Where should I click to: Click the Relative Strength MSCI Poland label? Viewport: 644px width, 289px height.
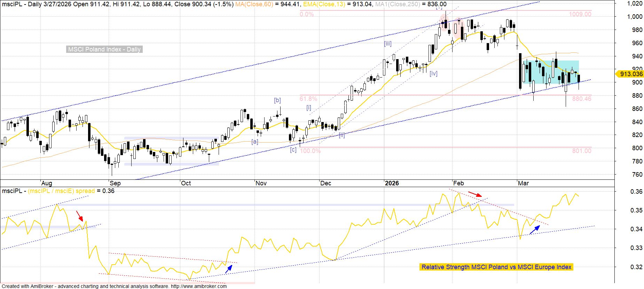[496, 267]
